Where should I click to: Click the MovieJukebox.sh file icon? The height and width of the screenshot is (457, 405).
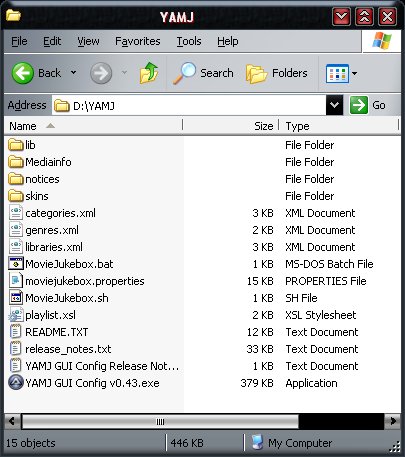coord(16,298)
